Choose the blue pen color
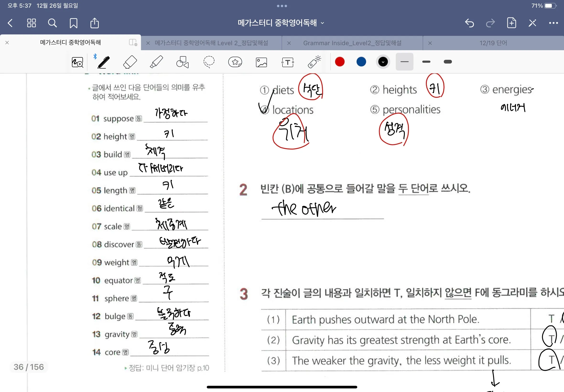This screenshot has width=564, height=392. click(x=361, y=62)
